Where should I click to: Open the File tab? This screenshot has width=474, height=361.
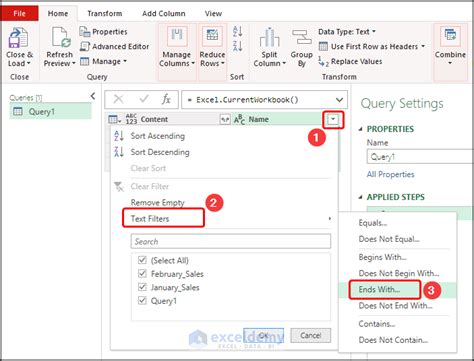coord(19,13)
